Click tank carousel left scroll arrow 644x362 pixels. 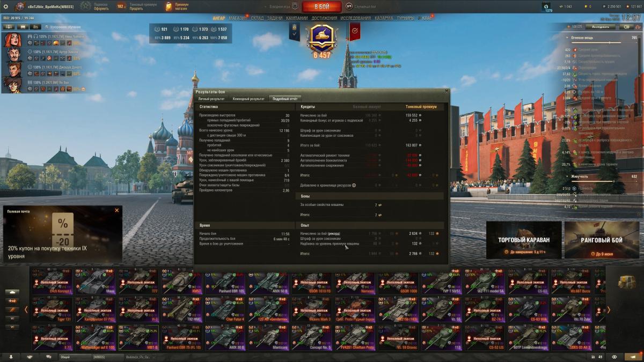[26, 309]
